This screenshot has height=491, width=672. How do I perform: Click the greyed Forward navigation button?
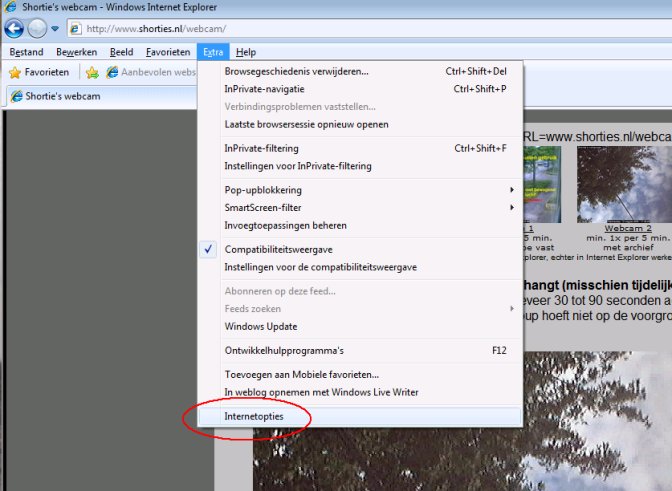tap(37, 29)
